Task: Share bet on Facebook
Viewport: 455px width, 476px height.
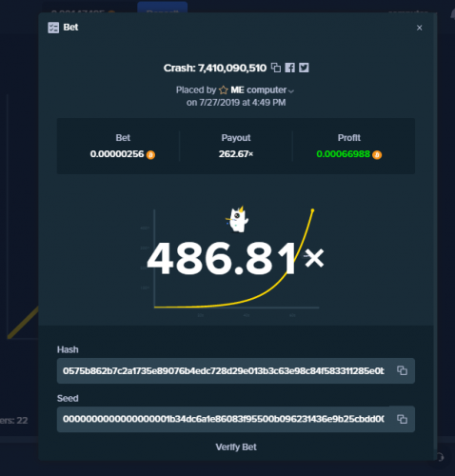Action: click(x=289, y=68)
